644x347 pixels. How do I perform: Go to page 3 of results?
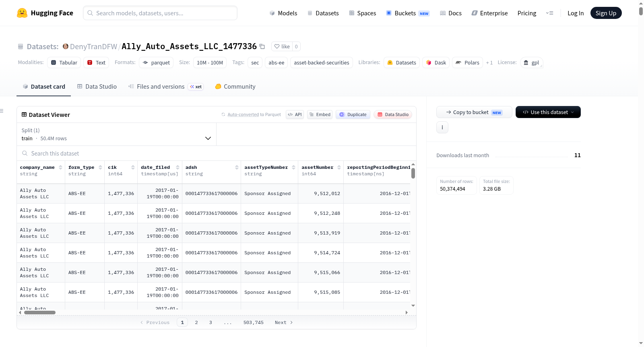pyautogui.click(x=211, y=322)
